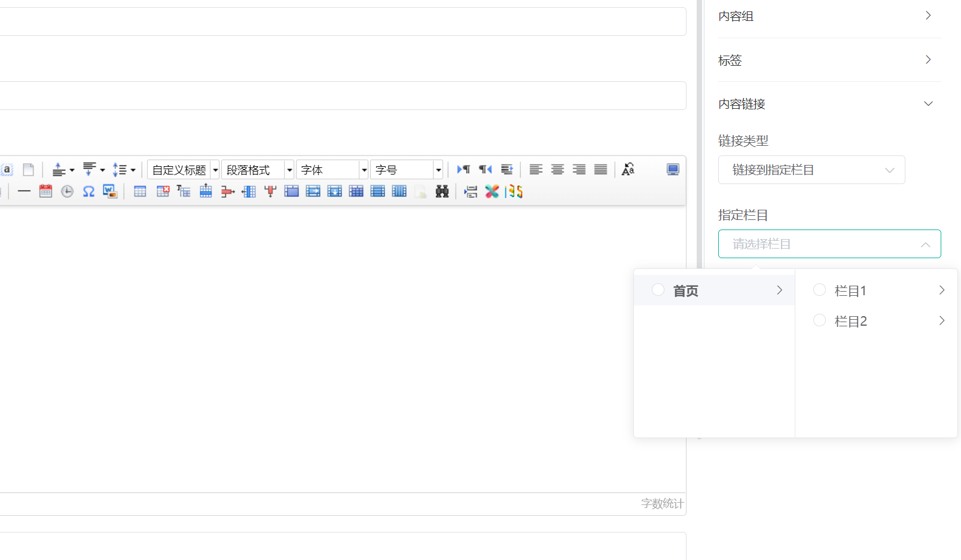Toggle fullscreen editor monitor icon
This screenshot has height=560, width=961.
673,170
